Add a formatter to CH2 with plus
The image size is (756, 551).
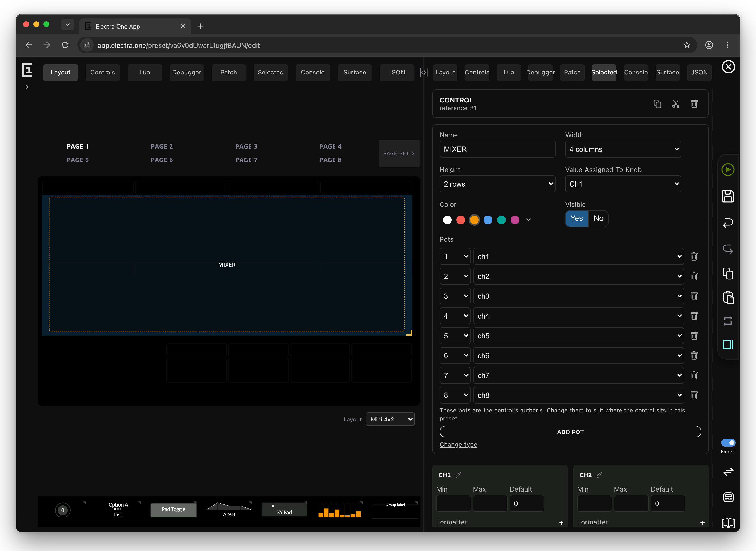[x=702, y=523]
